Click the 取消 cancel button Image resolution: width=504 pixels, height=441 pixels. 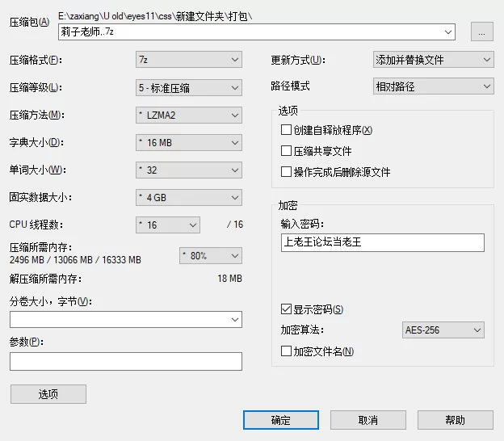pyautogui.click(x=368, y=420)
